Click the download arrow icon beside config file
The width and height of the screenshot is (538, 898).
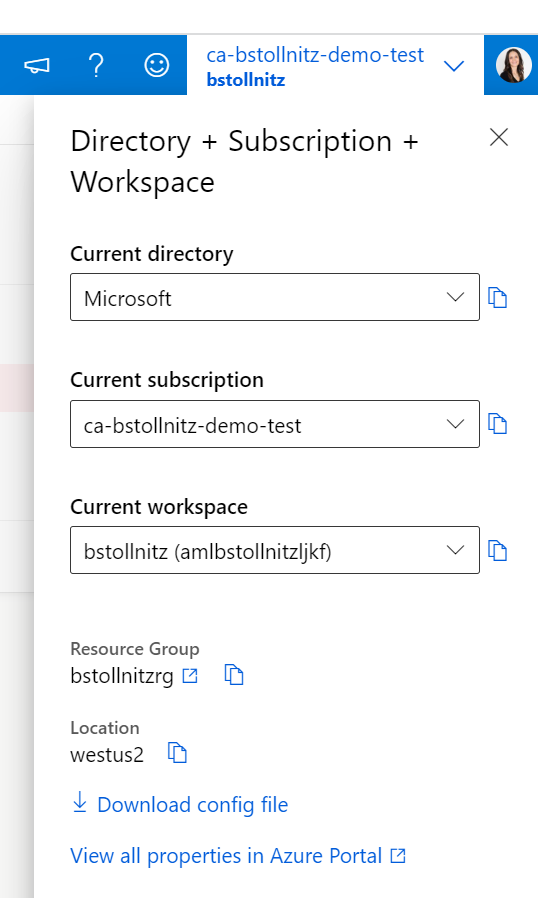pos(80,802)
